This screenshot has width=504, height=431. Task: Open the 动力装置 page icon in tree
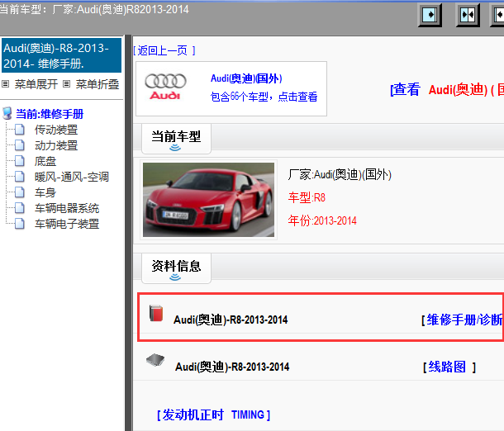pyautogui.click(x=20, y=145)
